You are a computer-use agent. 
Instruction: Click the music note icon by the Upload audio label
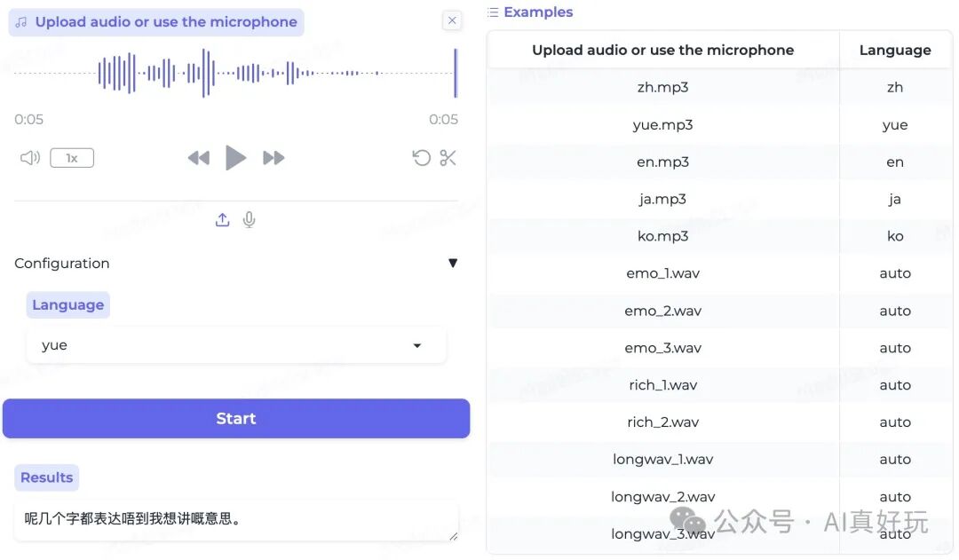click(21, 22)
